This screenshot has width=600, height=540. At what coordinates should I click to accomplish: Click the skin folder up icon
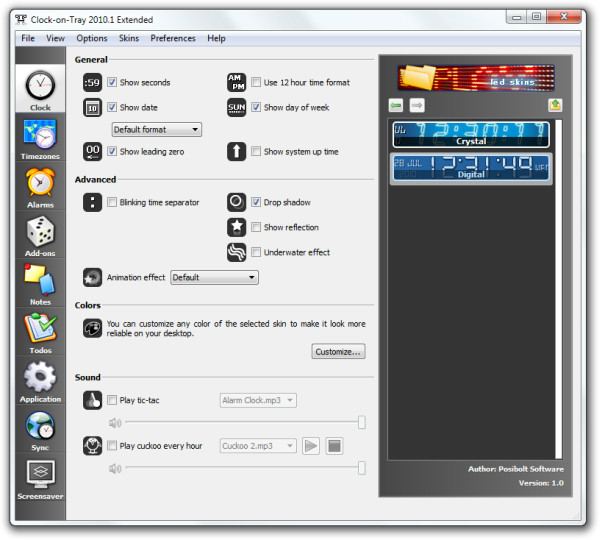(x=555, y=105)
